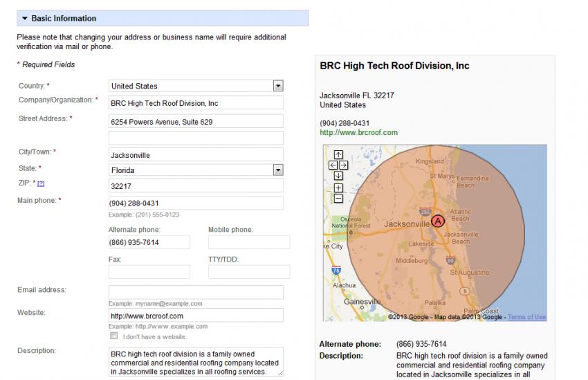Open the ZIP help [?] link
Viewport: 588px width, 380px height.
(41, 183)
